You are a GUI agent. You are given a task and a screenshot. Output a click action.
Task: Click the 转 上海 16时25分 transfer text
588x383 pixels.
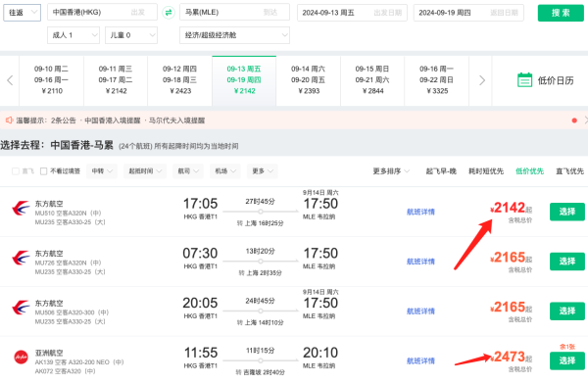(261, 223)
